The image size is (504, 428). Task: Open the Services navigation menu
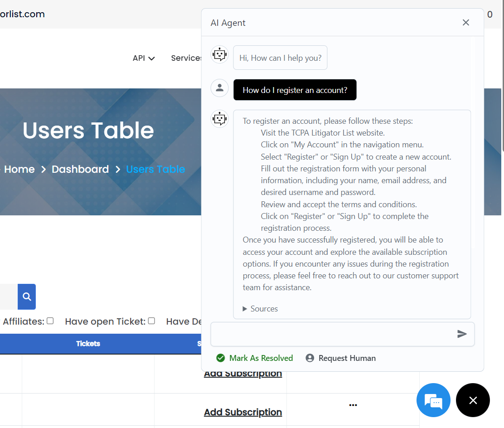(x=187, y=58)
